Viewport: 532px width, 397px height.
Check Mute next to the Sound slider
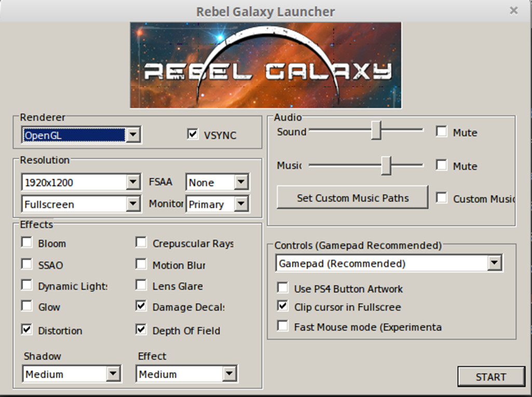[x=441, y=131]
